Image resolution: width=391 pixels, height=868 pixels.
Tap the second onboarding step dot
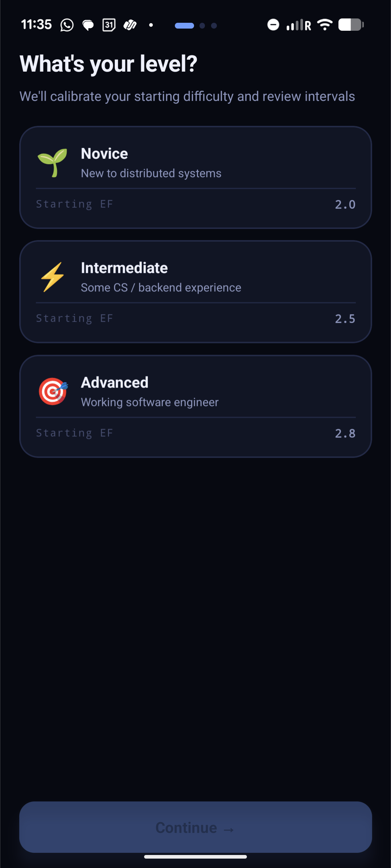(x=202, y=26)
